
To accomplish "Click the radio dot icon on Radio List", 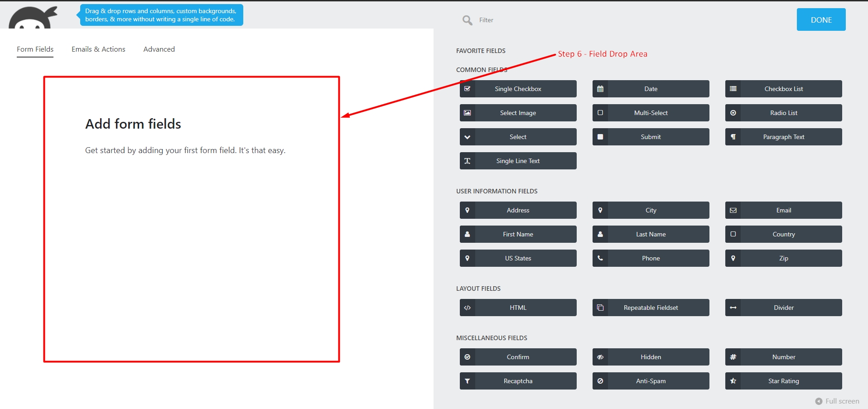I will (733, 113).
